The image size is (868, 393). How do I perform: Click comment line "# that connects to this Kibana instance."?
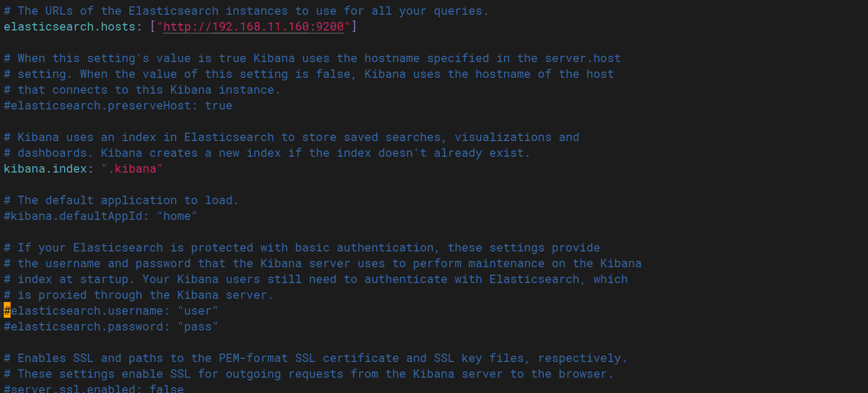(x=142, y=90)
